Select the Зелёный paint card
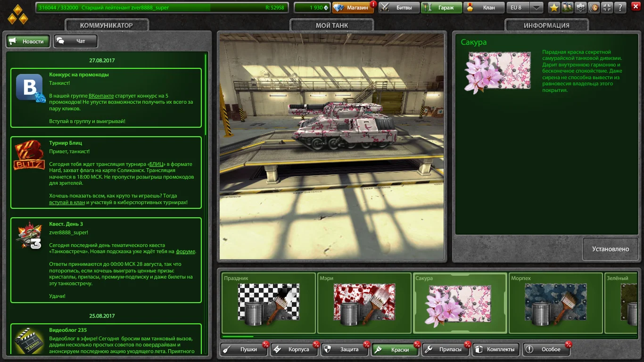Image resolution: width=644 pixels, height=362 pixels. pos(621,303)
